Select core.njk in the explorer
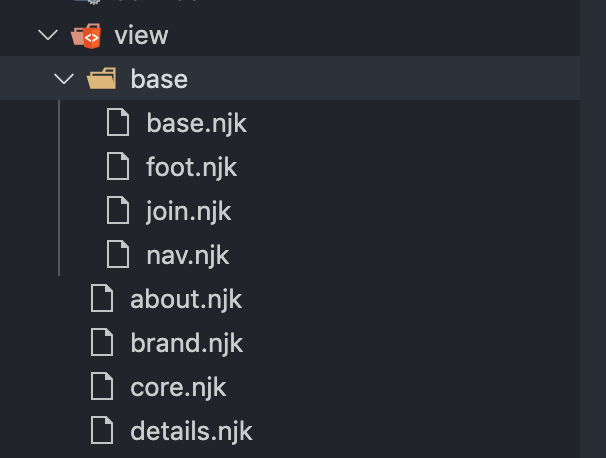Screen dimensions: 606x458 (178, 387)
